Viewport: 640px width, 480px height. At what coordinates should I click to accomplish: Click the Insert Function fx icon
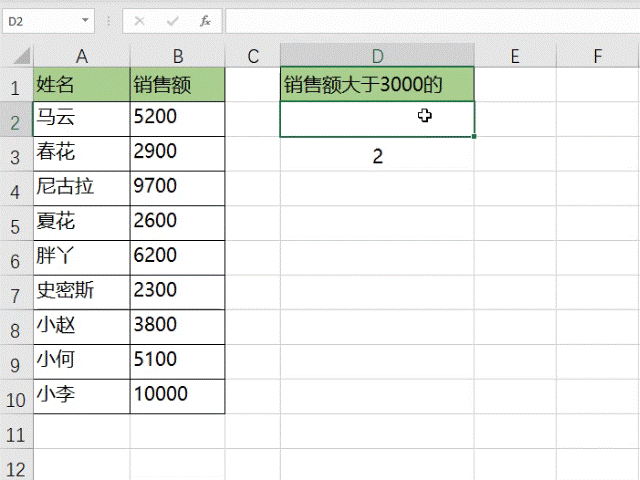click(205, 21)
